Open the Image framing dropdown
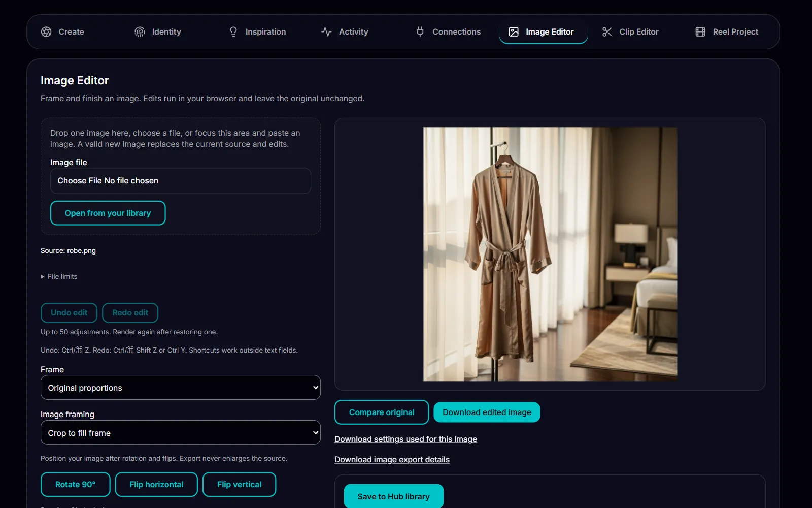 click(x=181, y=433)
